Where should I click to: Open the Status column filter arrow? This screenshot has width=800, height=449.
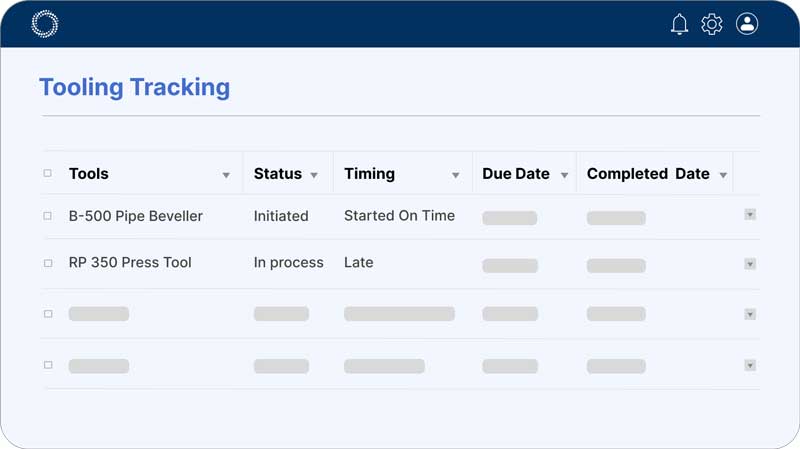[x=314, y=175]
